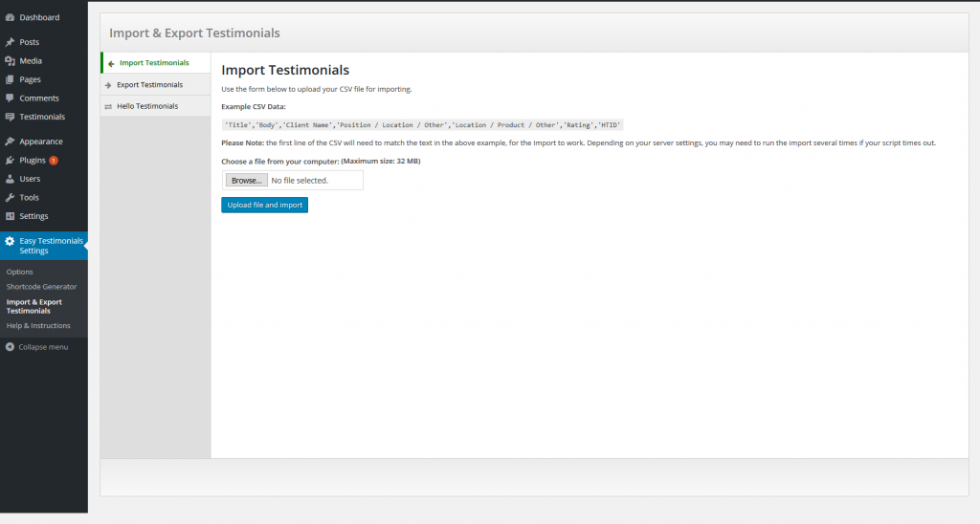Click the Pages icon in sidebar
This screenshot has height=524, width=980.
tap(10, 79)
